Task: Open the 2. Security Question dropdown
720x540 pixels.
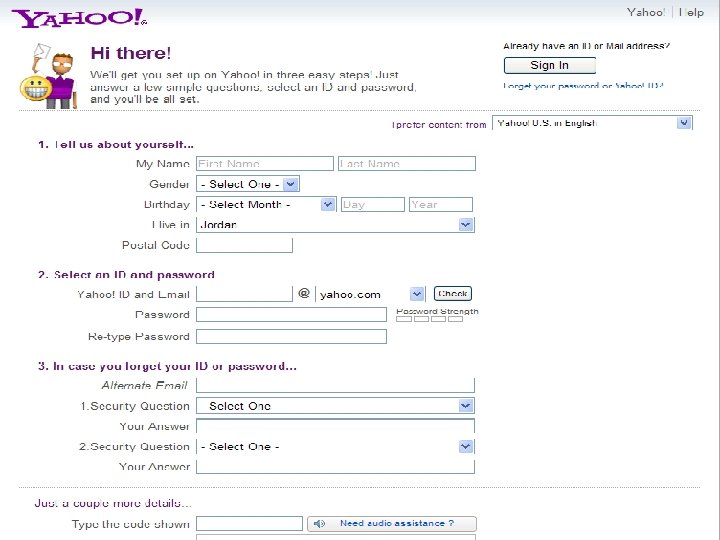Action: point(336,446)
